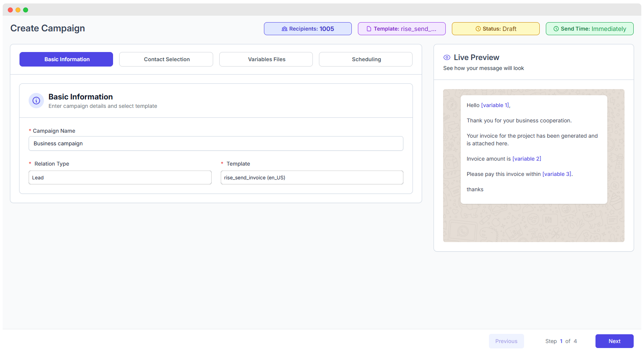Screen dimensions: 644x353
Task: Switch to the Variables Files tab
Action: [266, 59]
